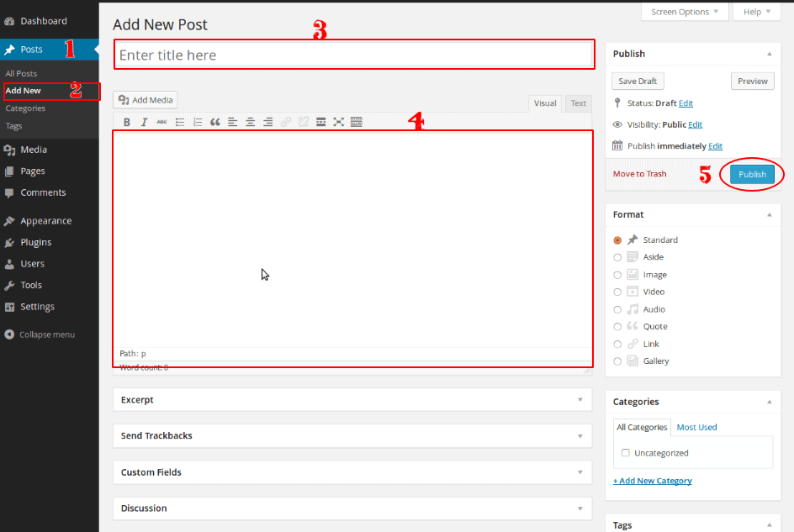Screen dimensions: 794x532
Task: Select Standard post format
Action: 617,240
